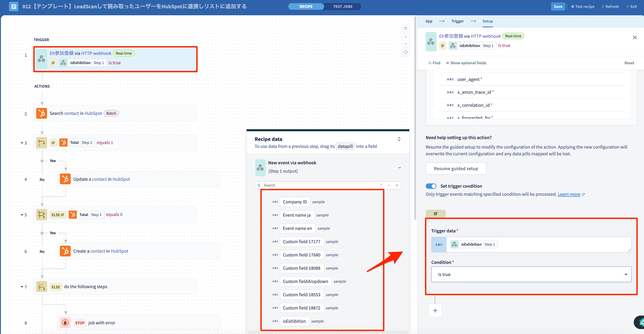Click HubSpot icon on Update a contact step
Viewport: 644px width, 334px height.
tap(65, 179)
